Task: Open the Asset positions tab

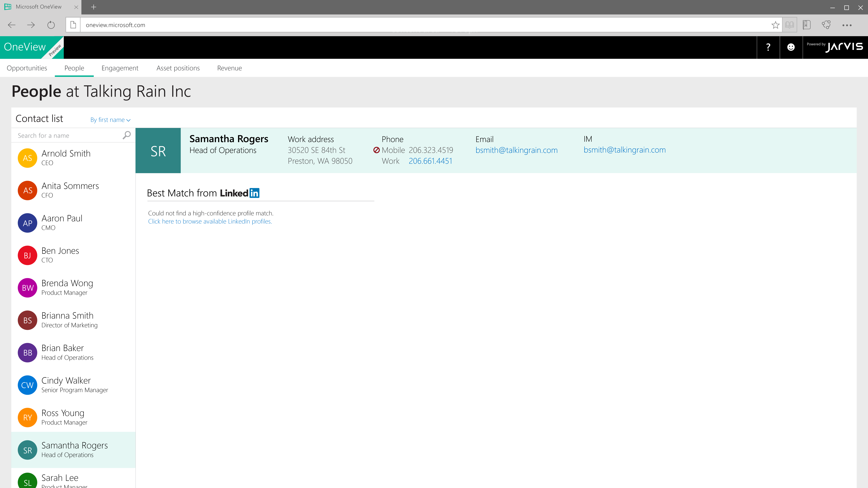Action: click(178, 68)
